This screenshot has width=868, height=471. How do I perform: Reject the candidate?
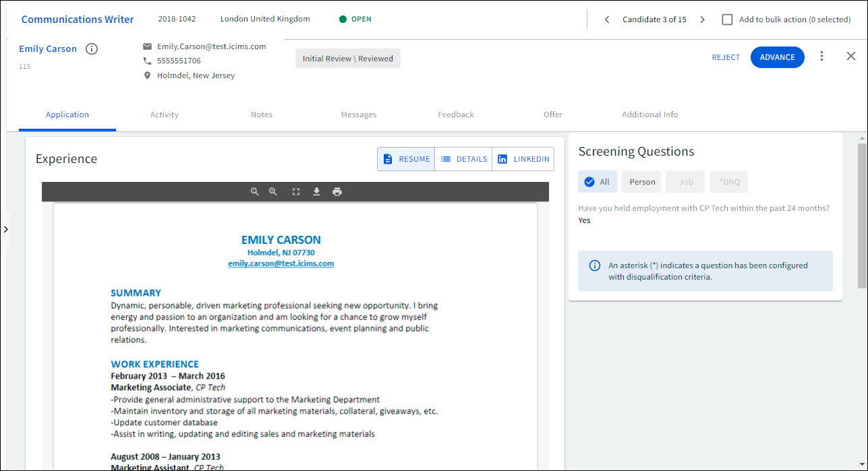(x=726, y=57)
